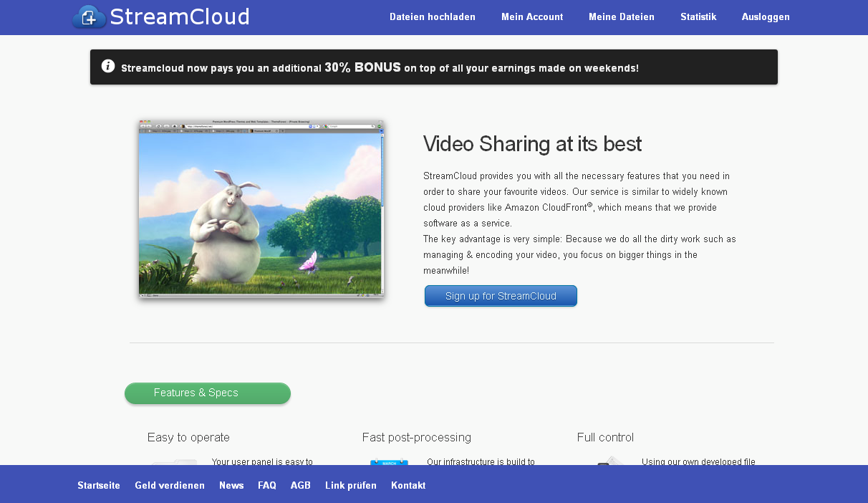Open Meine Dateien page

[622, 17]
